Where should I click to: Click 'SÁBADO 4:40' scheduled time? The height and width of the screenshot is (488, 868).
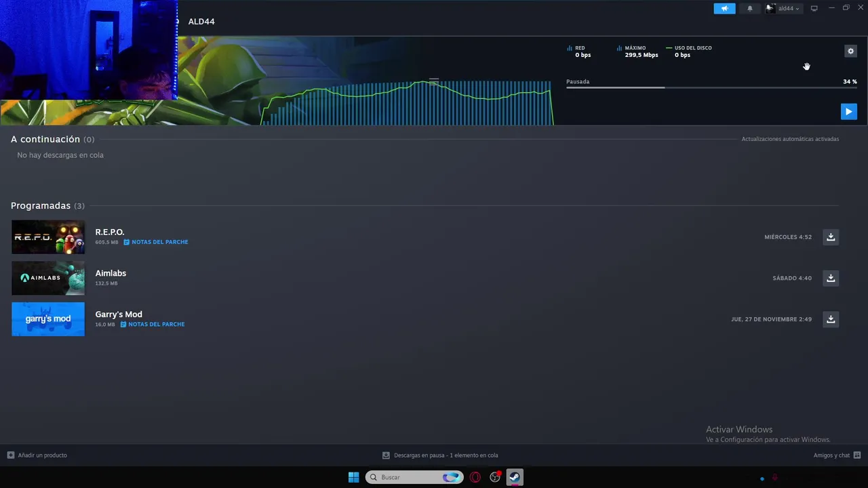792,278
